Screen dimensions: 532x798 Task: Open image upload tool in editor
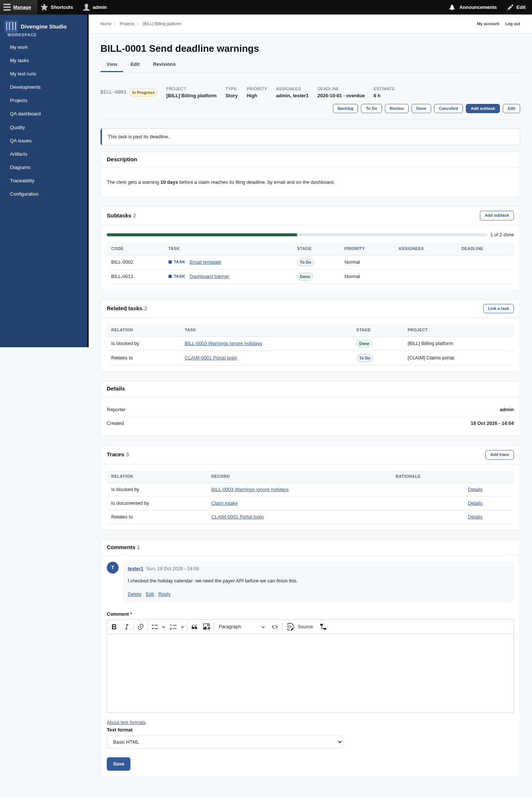pos(207,627)
